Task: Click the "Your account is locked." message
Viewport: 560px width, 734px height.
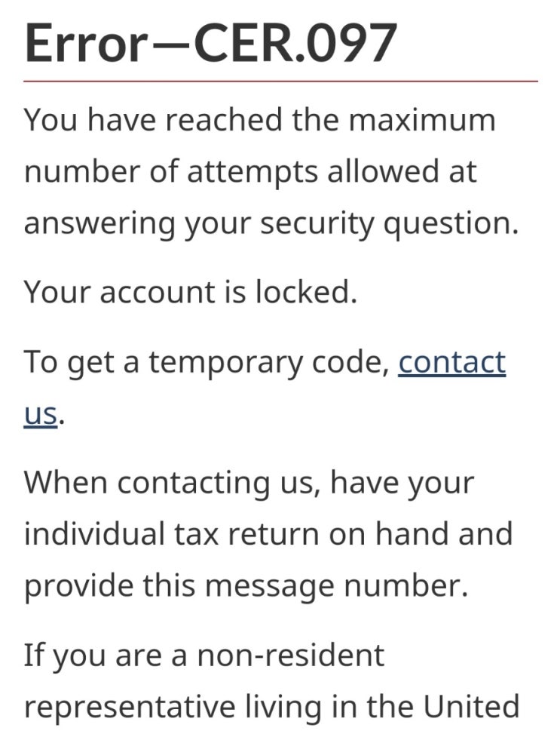Action: 190,292
